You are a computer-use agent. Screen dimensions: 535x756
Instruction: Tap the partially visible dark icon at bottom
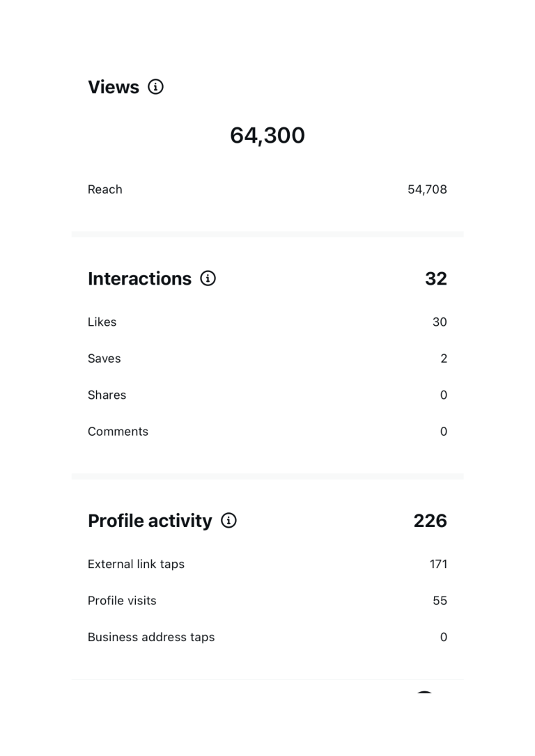pos(424,693)
